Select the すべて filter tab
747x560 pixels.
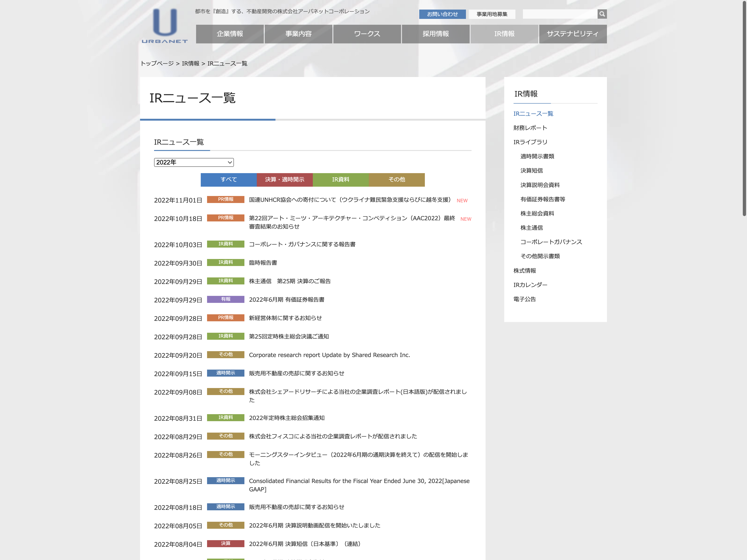(229, 180)
